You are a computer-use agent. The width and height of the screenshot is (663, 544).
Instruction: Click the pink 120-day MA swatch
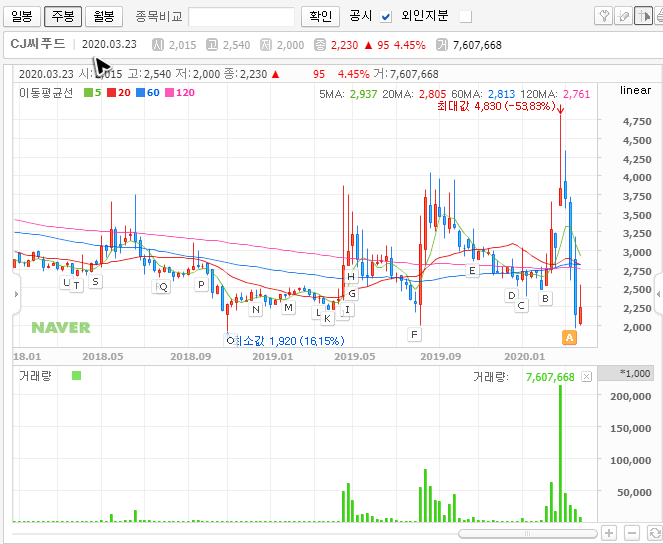[169, 93]
